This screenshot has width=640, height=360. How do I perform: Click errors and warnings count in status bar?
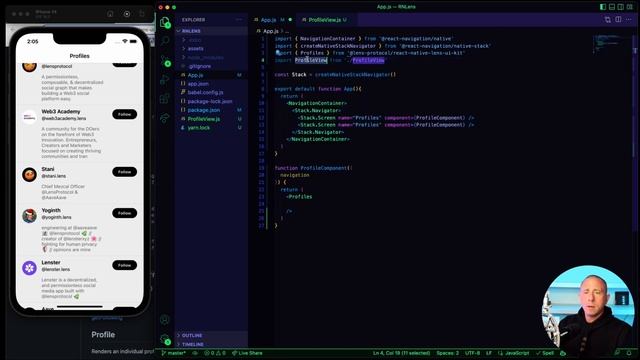pos(215,353)
